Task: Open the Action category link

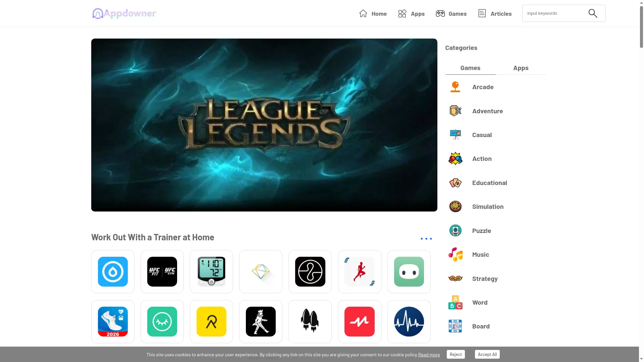Action: [482, 159]
